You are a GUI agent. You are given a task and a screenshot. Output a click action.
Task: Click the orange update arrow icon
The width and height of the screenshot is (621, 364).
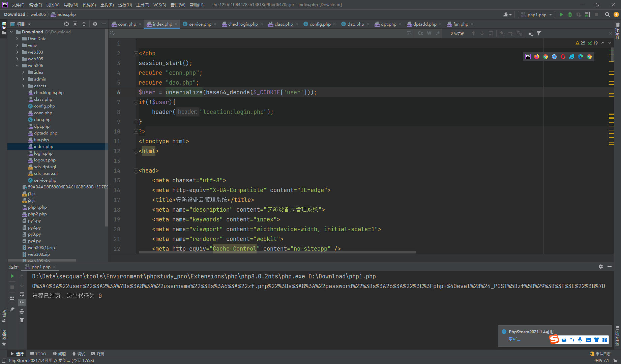[616, 14]
